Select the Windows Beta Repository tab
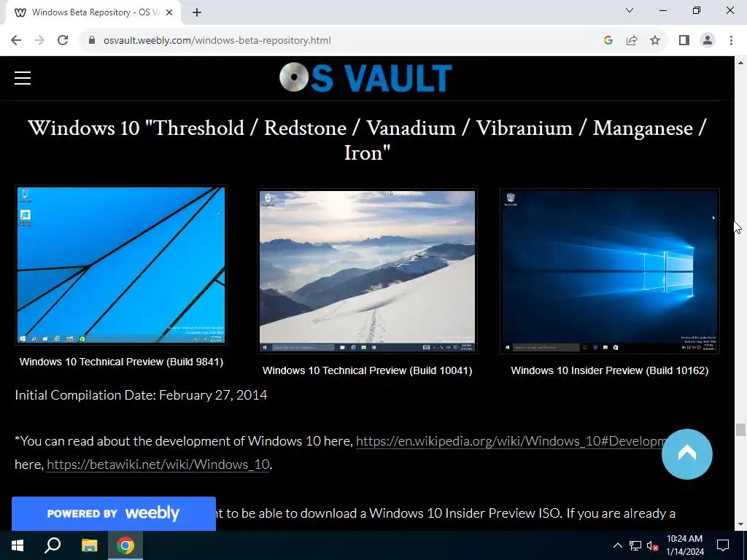The width and height of the screenshot is (747, 560). pos(93,12)
